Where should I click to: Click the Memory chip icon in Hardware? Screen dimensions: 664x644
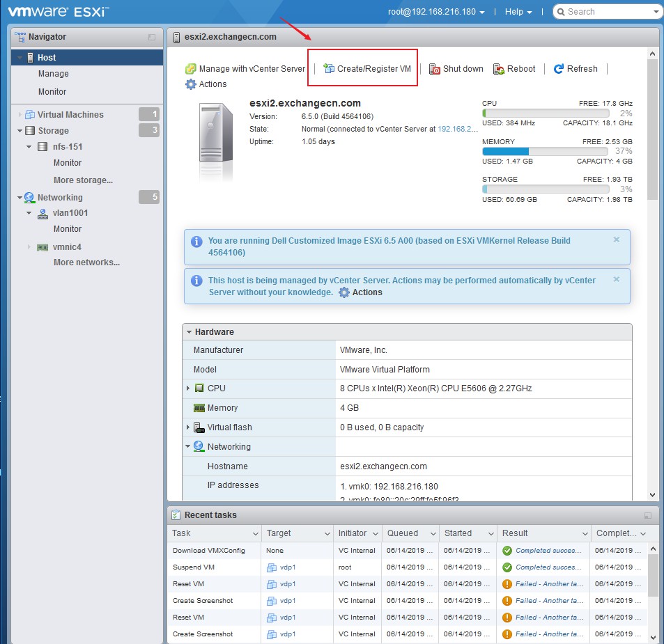click(x=199, y=408)
